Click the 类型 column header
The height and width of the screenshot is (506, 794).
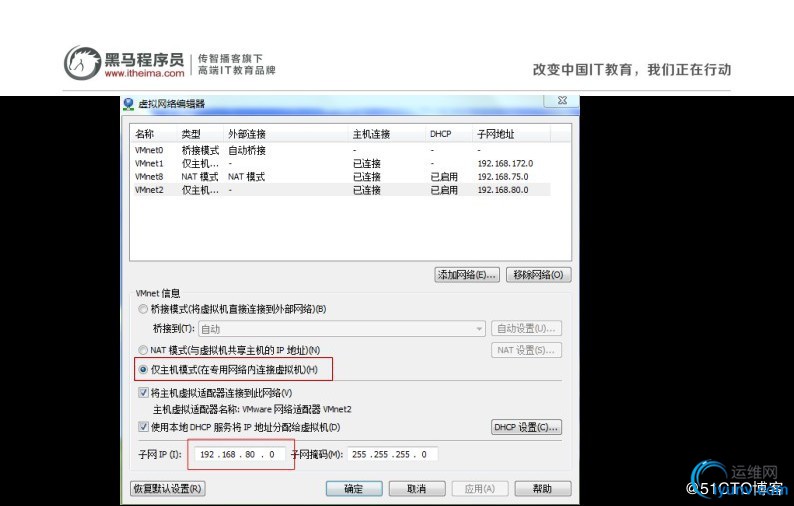pyautogui.click(x=201, y=134)
